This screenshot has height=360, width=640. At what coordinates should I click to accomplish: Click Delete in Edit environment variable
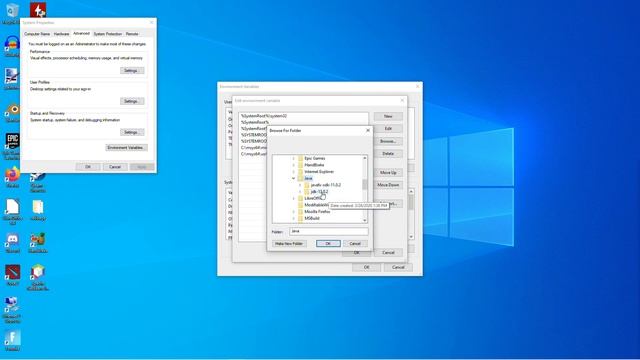tap(388, 154)
